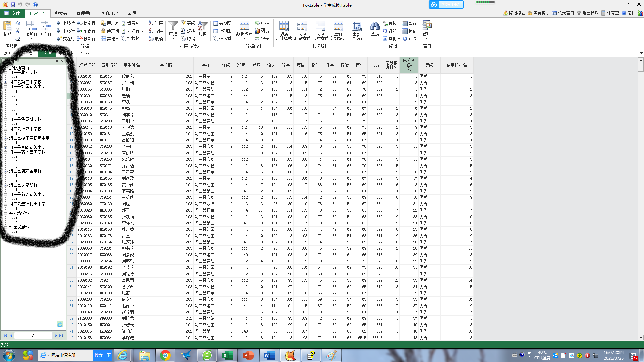Screen dimensions: 644x362
Task: Collapse 河曲县北元学校 tree node
Action: click(6, 72)
